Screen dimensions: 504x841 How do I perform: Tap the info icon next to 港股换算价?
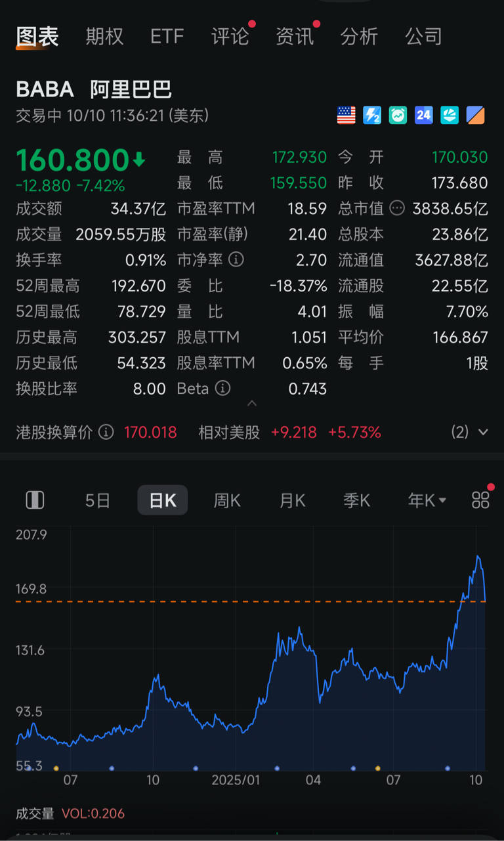pyautogui.click(x=106, y=432)
